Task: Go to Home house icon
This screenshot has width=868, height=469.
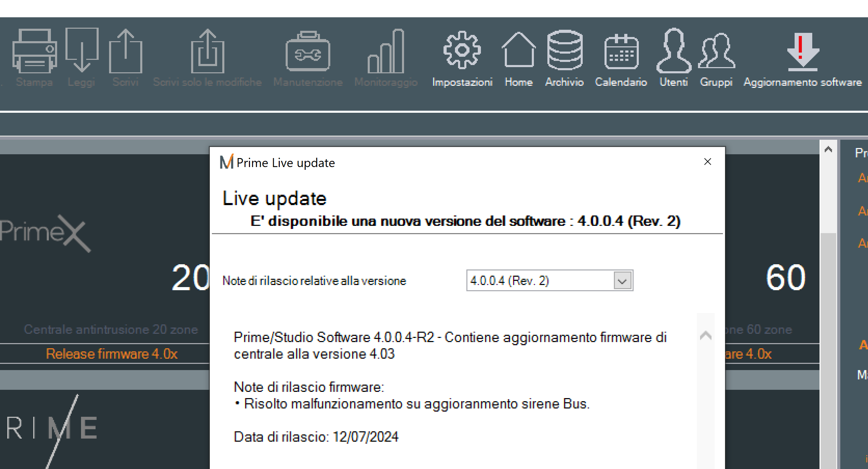Action: tap(518, 49)
